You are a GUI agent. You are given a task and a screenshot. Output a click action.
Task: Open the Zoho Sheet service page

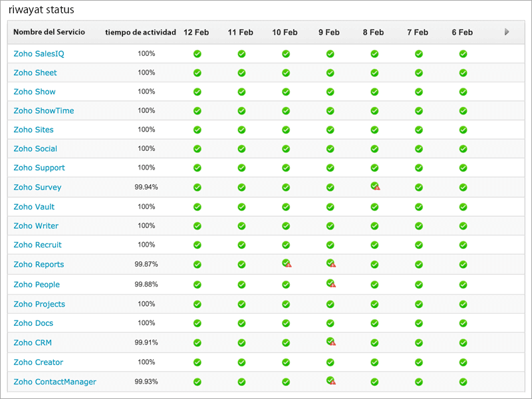click(x=35, y=72)
